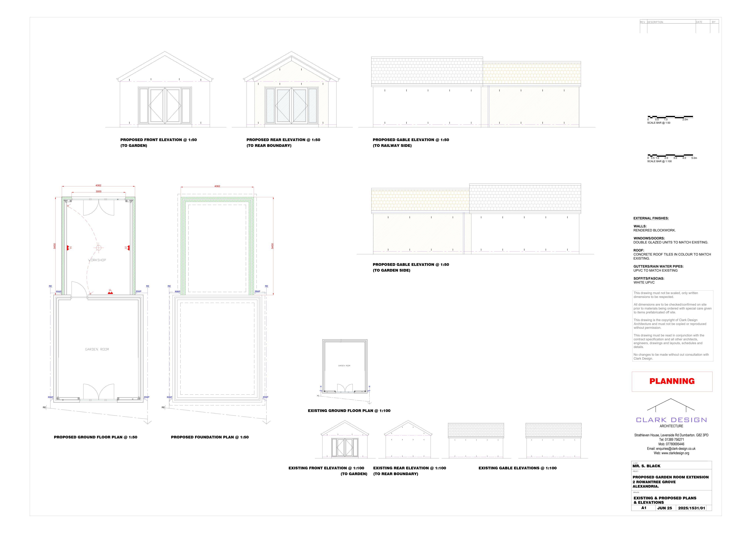Click the 1:100 scale bar graphic
Screen dimensions: 756x534
(x=670, y=155)
